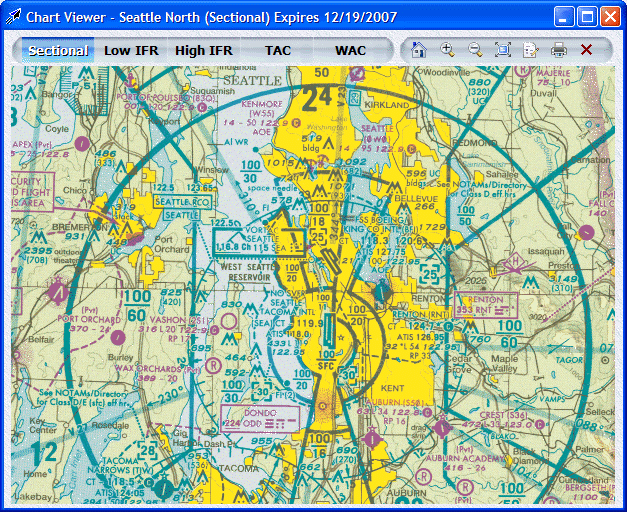This screenshot has width=627, height=512.
Task: Click the red X toolbar icon
Action: (587, 50)
